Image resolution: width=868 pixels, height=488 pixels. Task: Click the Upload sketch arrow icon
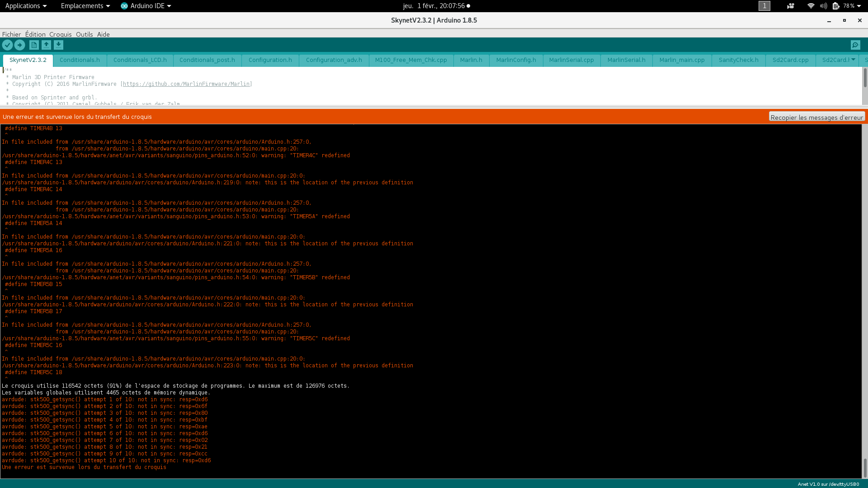click(x=19, y=45)
